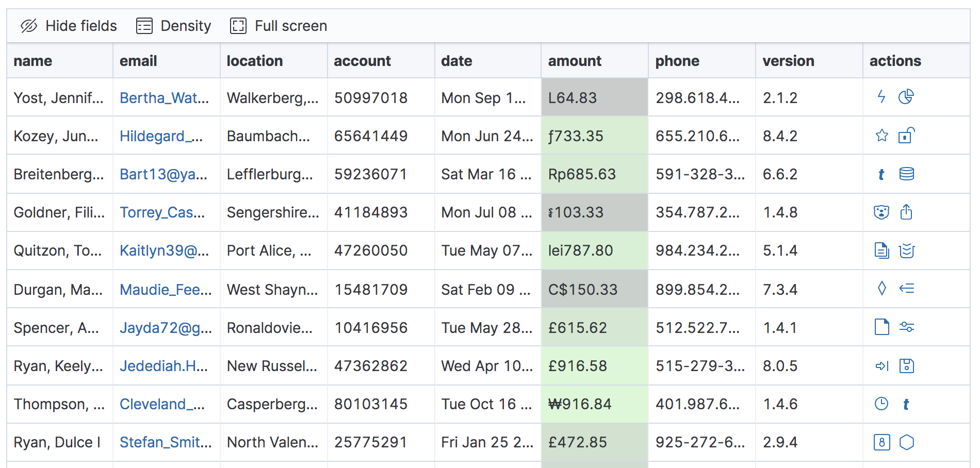This screenshot has width=980, height=468.
Task: Select the phone cell 591-328-3...
Action: click(x=702, y=174)
